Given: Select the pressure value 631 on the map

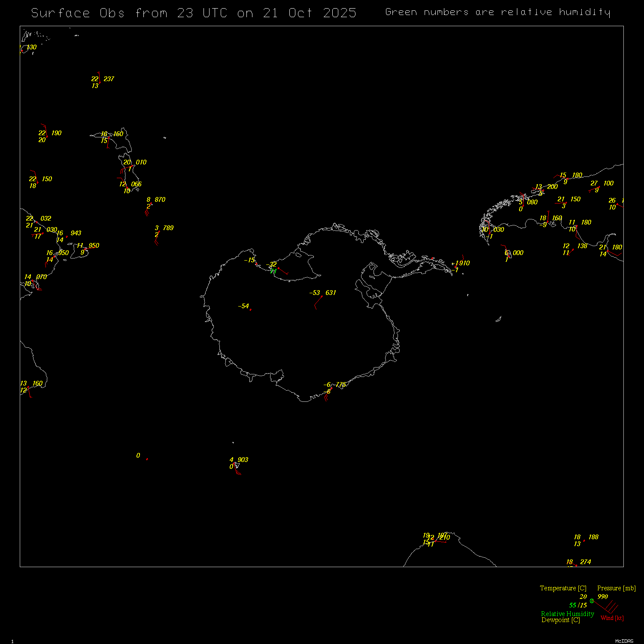Looking at the screenshot, I should [x=331, y=293].
